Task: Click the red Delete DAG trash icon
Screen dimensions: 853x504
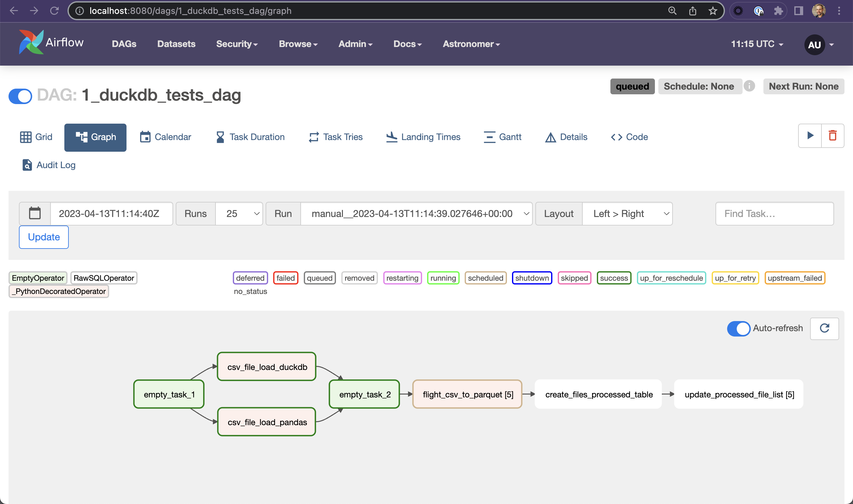Action: pyautogui.click(x=832, y=136)
